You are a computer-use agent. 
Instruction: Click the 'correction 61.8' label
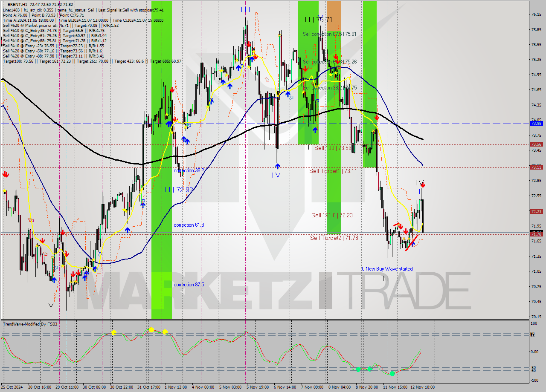tap(189, 225)
